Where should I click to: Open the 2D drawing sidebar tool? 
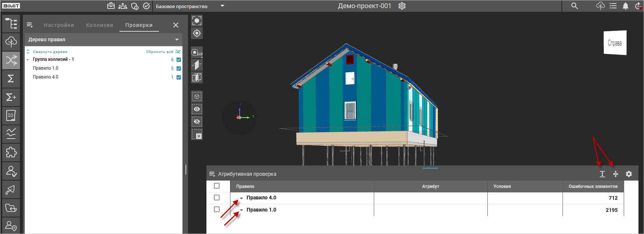pos(11,115)
